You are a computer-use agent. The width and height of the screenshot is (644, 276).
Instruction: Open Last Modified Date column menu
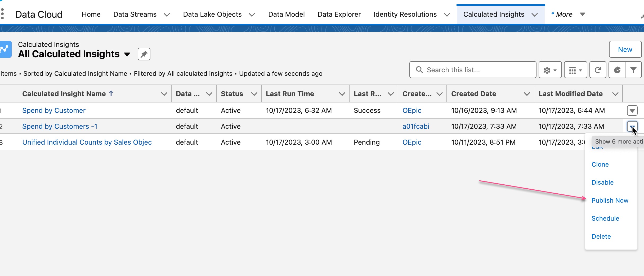[x=615, y=94]
